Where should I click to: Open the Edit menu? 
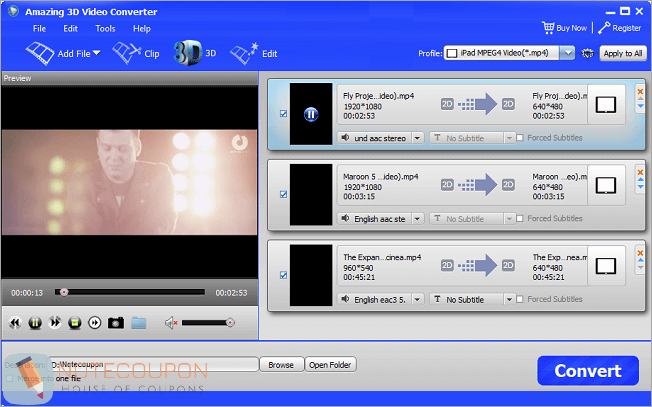click(70, 29)
